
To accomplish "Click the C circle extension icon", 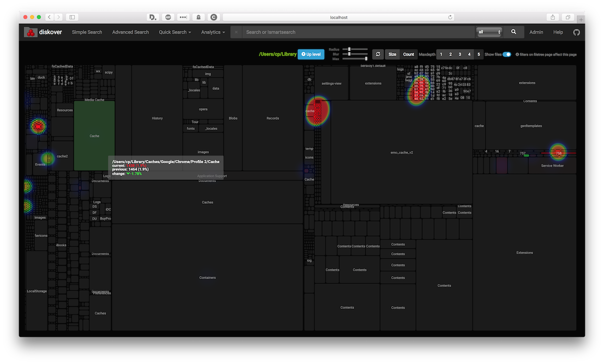I will (213, 17).
